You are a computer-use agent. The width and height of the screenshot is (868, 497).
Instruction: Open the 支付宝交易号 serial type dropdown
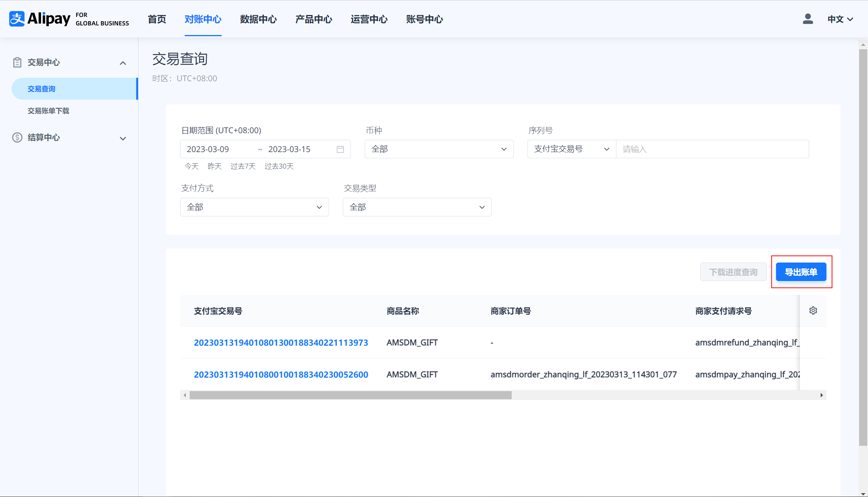(571, 149)
